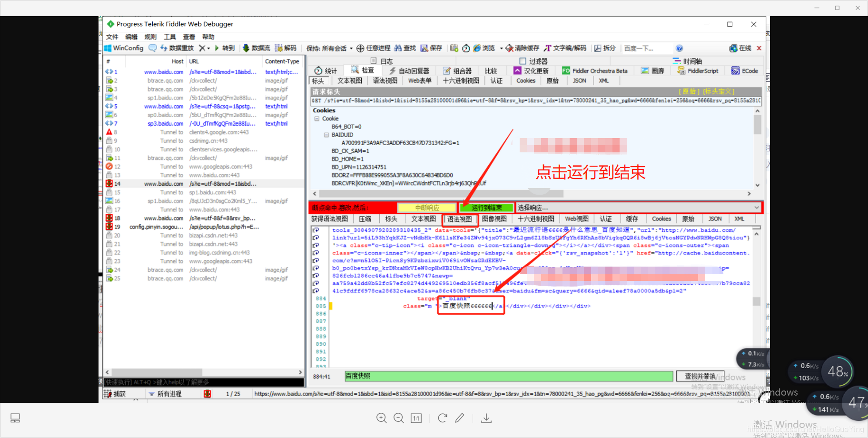Click the 所有进程 process filter
The width and height of the screenshot is (868, 438).
coord(165,394)
